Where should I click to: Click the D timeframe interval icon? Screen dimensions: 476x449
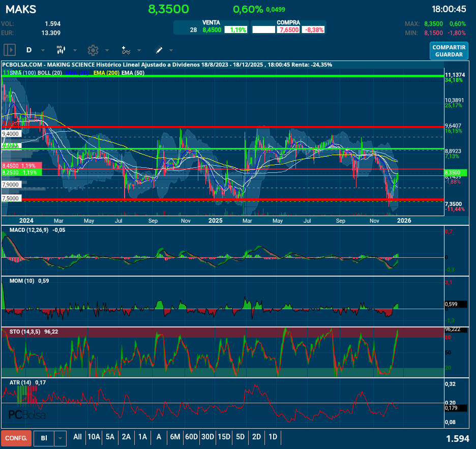(x=29, y=50)
